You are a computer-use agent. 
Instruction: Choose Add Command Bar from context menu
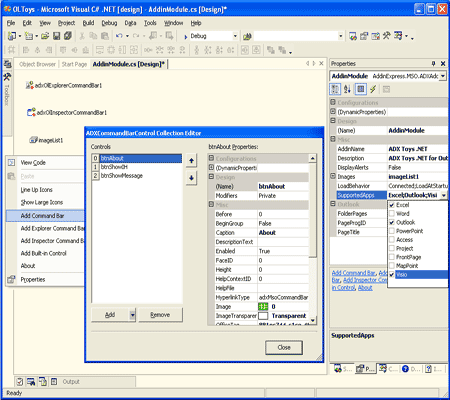(45, 216)
